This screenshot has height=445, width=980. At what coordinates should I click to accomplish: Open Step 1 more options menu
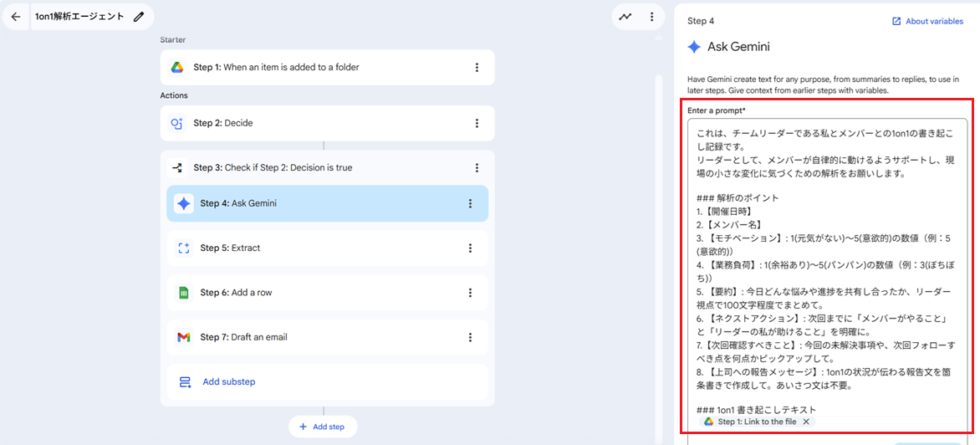[x=477, y=68]
